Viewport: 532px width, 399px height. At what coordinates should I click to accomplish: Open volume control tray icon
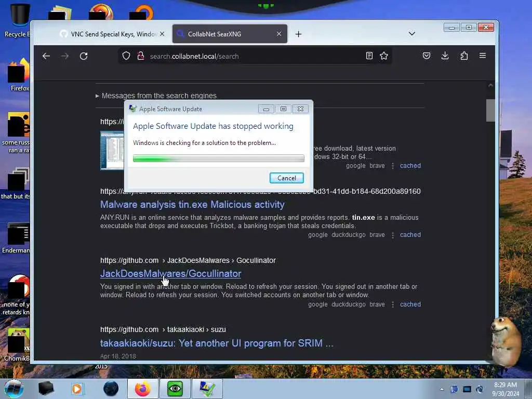480,389
